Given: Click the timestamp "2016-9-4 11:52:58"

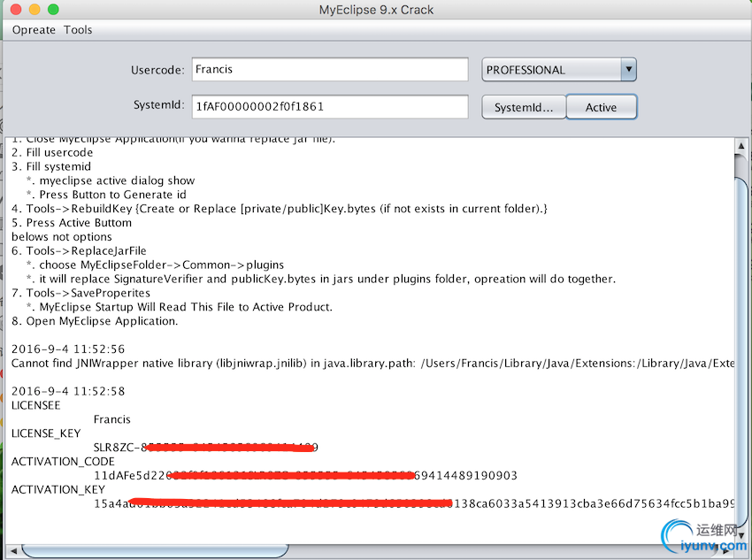Looking at the screenshot, I should pyautogui.click(x=68, y=391).
